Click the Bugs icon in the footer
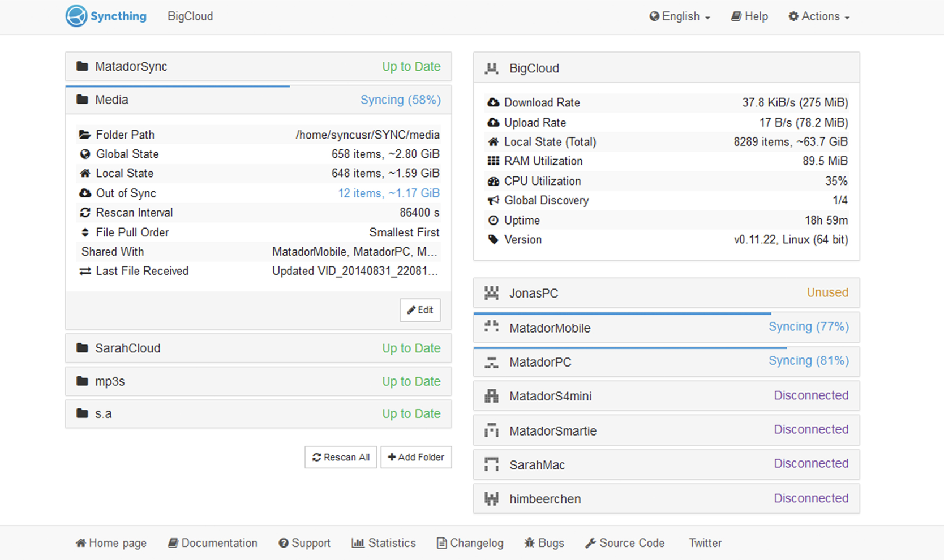944x560 pixels. 529,543
